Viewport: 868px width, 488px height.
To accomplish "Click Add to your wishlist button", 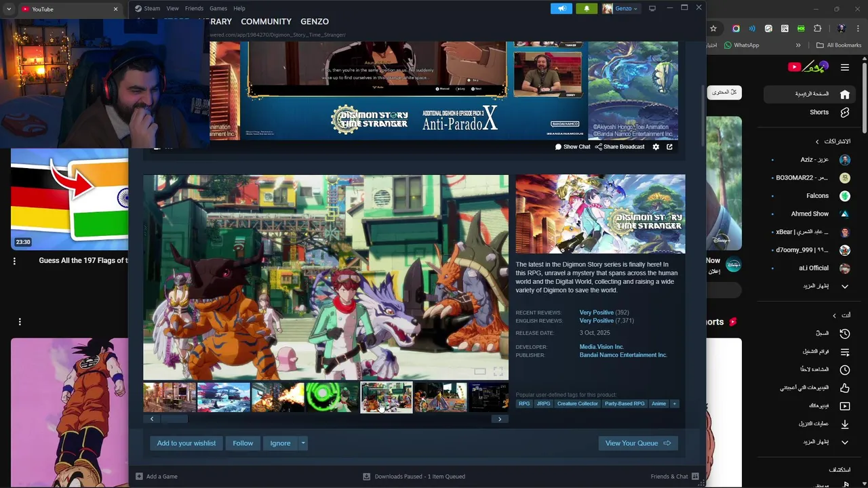I will (186, 443).
